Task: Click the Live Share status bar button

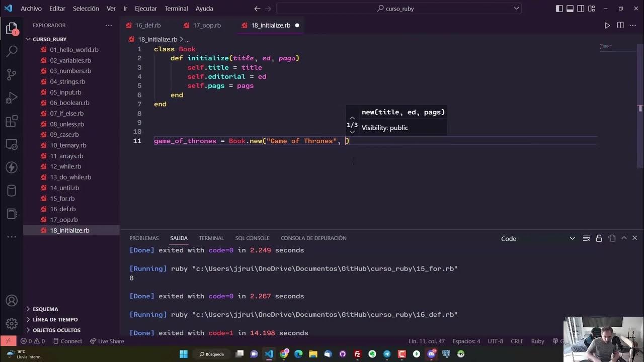Action: pos(107,341)
